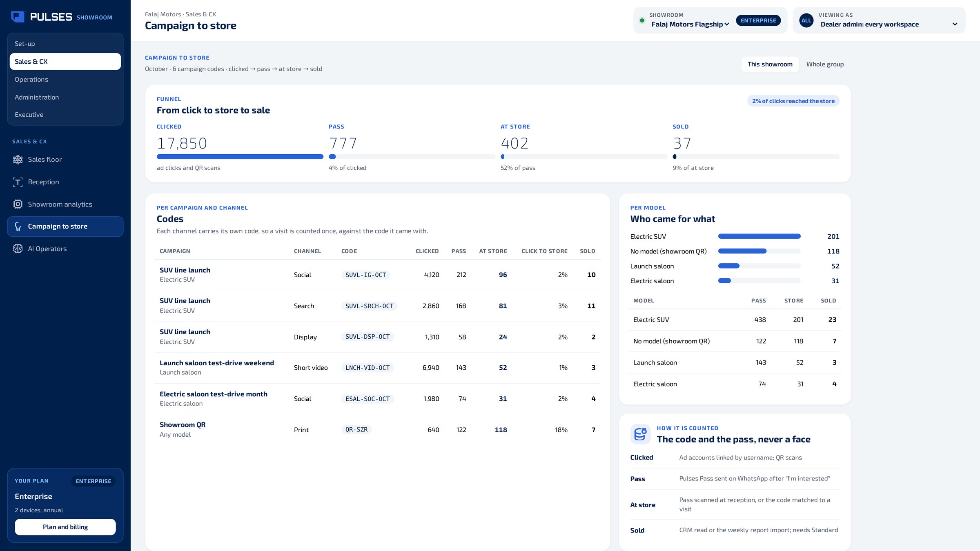Click the QR-SZR code chip
980x551 pixels.
pos(356,430)
